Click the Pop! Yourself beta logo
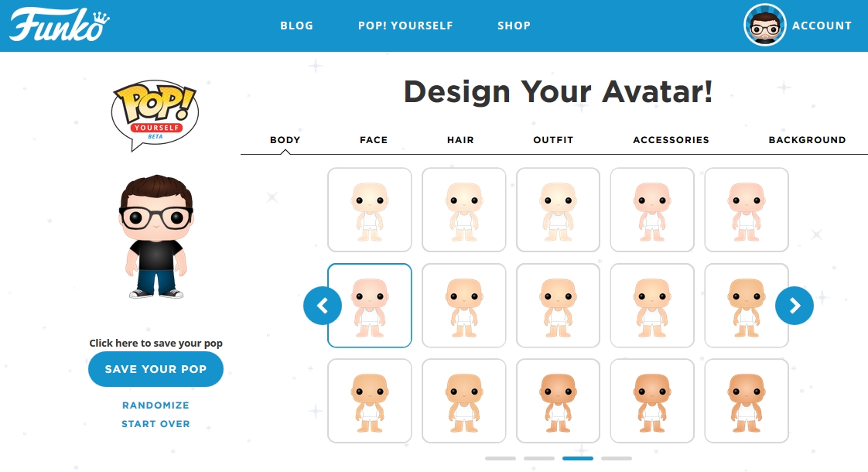This screenshot has width=868, height=472. click(155, 115)
